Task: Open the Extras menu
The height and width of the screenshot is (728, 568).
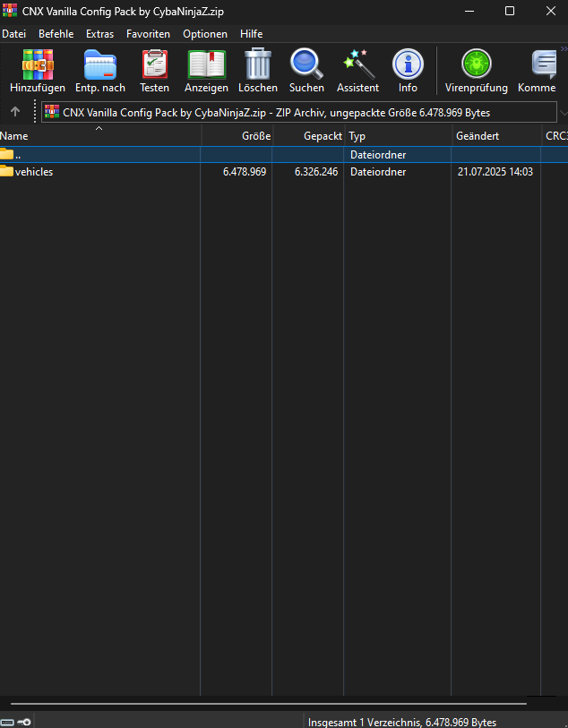Action: 99,34
